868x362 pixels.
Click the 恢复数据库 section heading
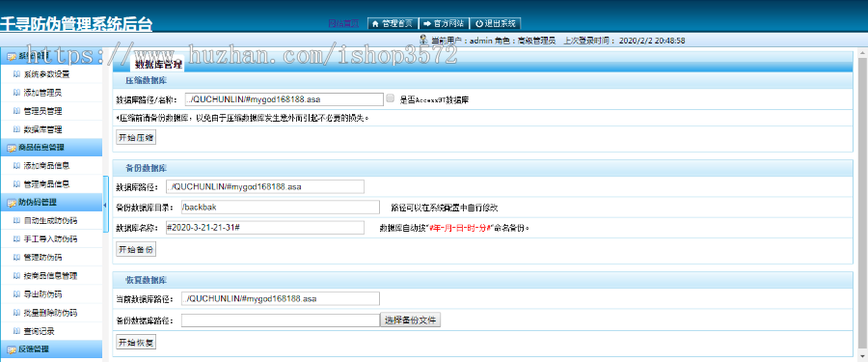[147, 280]
